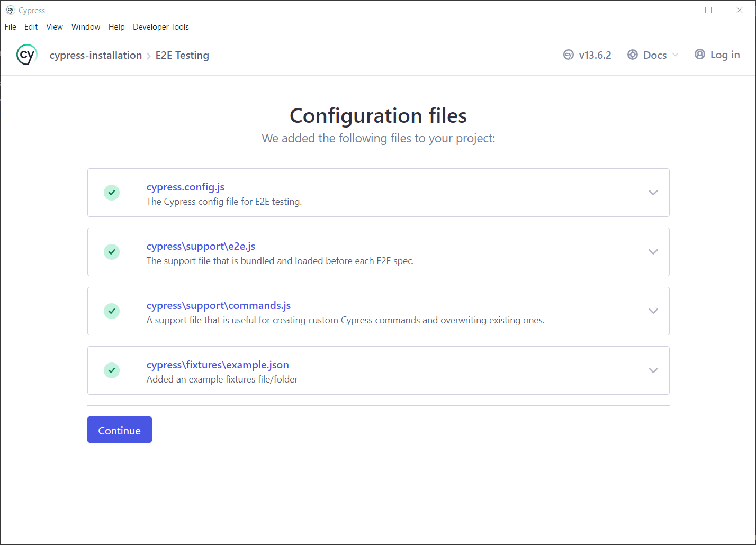Click the Cypress logo in the header

pyautogui.click(x=26, y=55)
